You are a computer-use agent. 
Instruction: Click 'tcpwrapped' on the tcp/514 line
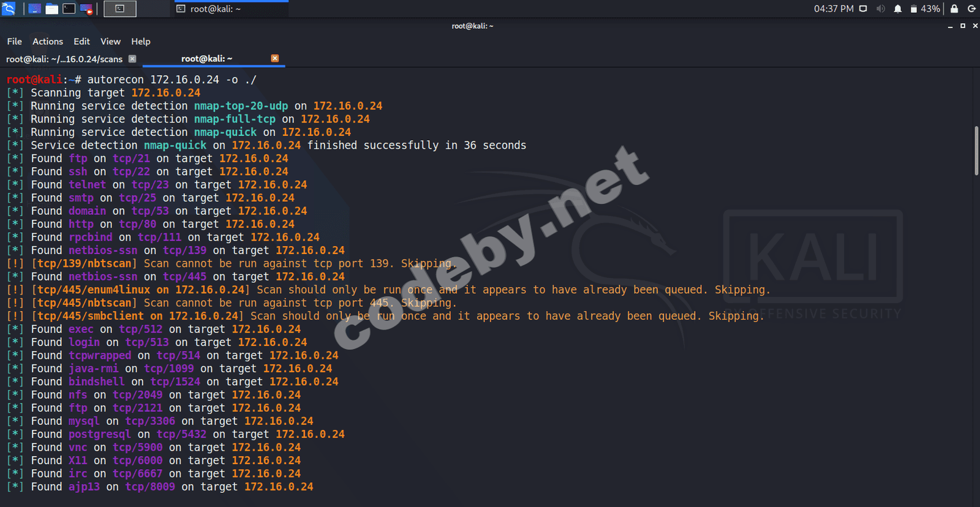click(x=100, y=356)
